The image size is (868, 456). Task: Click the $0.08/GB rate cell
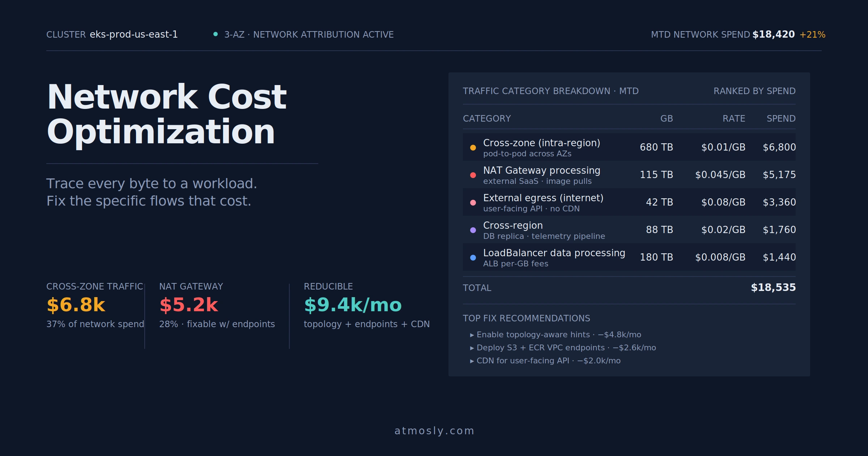723,202
